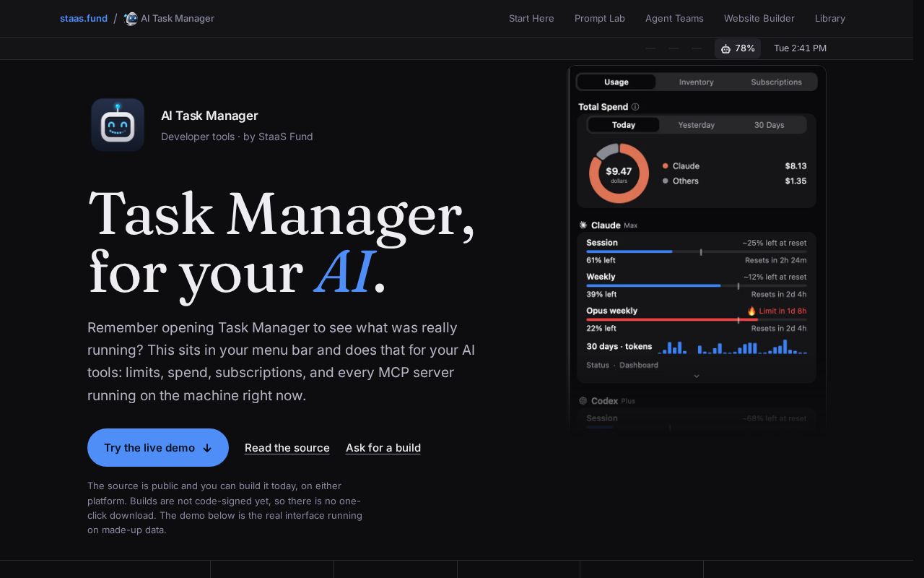Click the flame icon next to Limit warning
The height and width of the screenshot is (578, 924).
(x=751, y=311)
